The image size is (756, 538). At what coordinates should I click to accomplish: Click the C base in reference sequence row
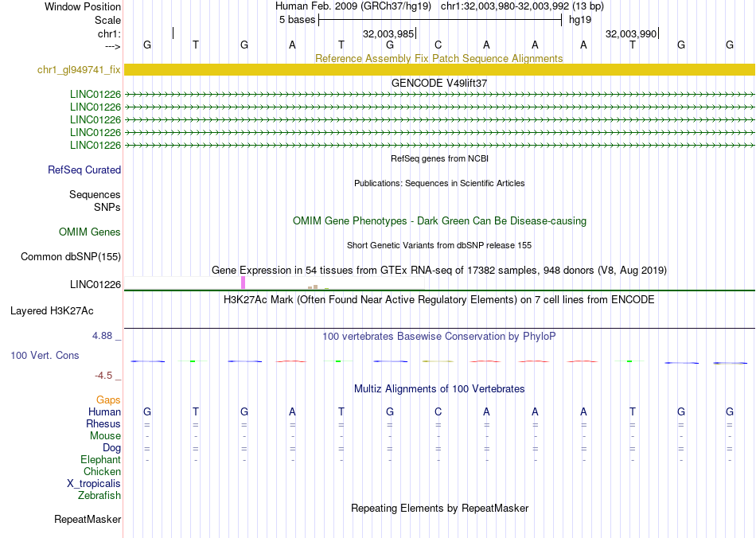click(438, 45)
